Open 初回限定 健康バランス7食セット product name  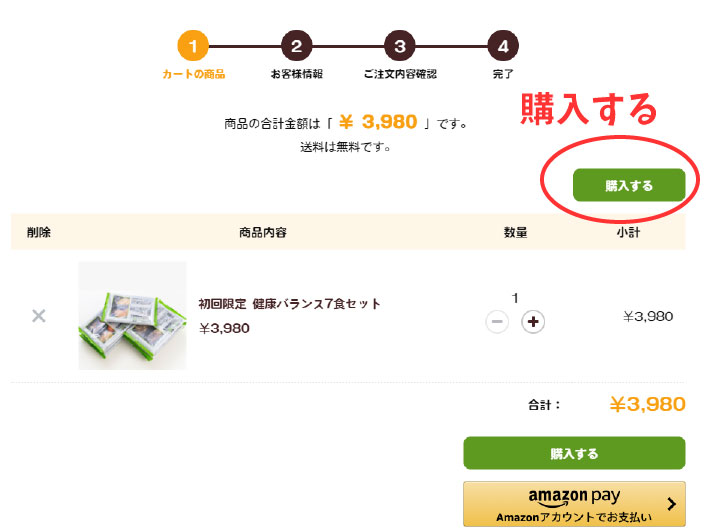290,304
